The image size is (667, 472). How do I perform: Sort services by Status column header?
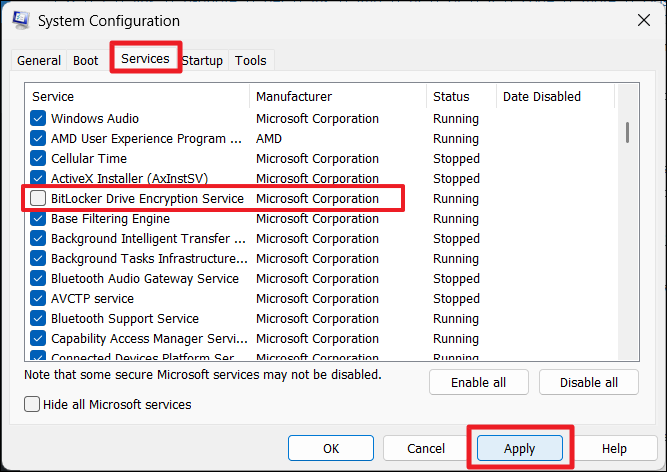pyautogui.click(x=460, y=97)
